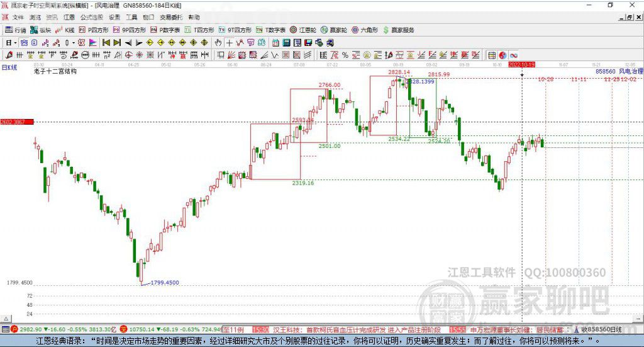Toggle the yin-yang taiji icon
The width and height of the screenshot is (644, 347).
[x=502, y=55]
